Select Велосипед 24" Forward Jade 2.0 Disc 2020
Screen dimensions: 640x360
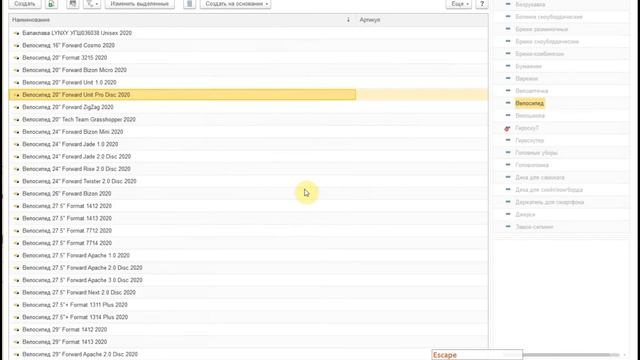[x=248, y=156]
